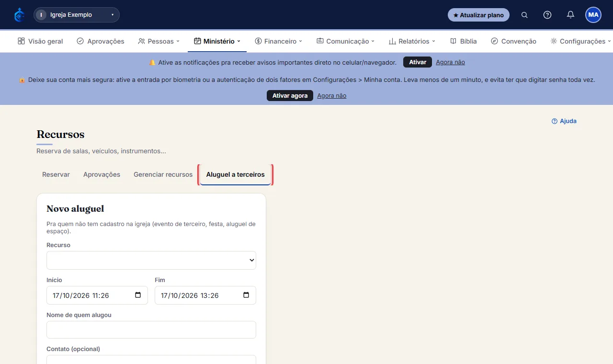
Task: Expand the Configurações menu
Action: pos(580,41)
